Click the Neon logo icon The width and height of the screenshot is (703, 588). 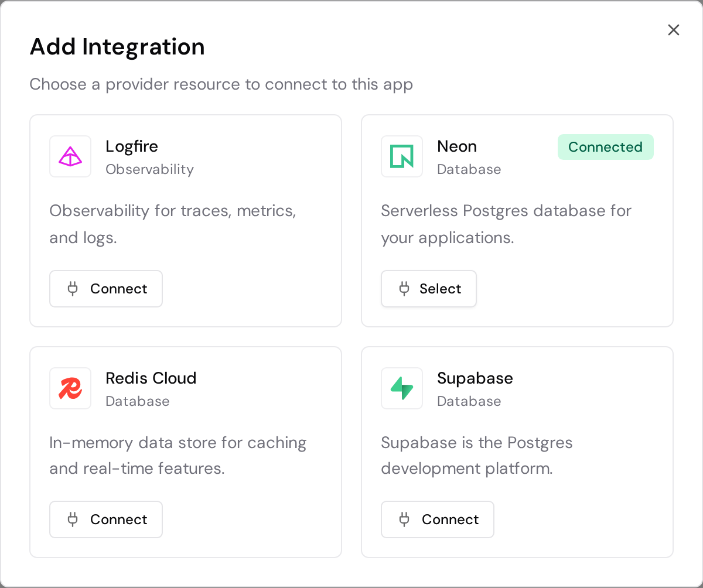tap(402, 156)
